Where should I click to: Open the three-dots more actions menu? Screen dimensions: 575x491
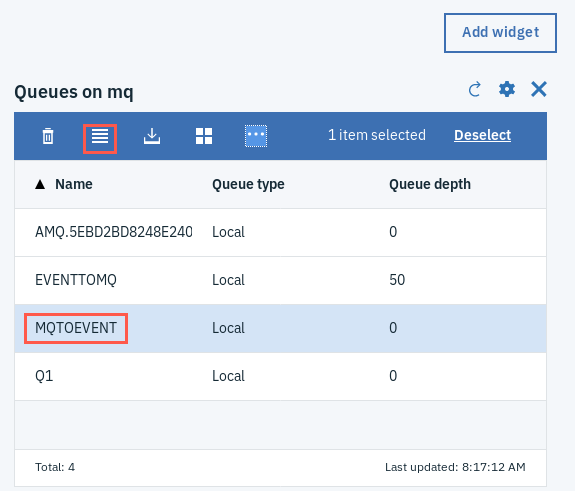[256, 136]
